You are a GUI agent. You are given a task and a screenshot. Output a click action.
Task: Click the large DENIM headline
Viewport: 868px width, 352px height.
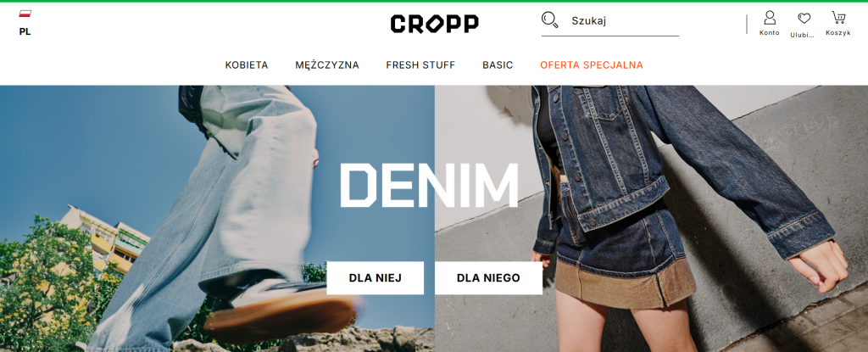coord(429,185)
